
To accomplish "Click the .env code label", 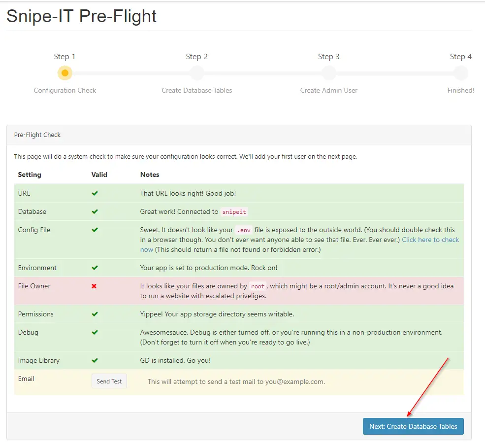I will (x=244, y=230).
